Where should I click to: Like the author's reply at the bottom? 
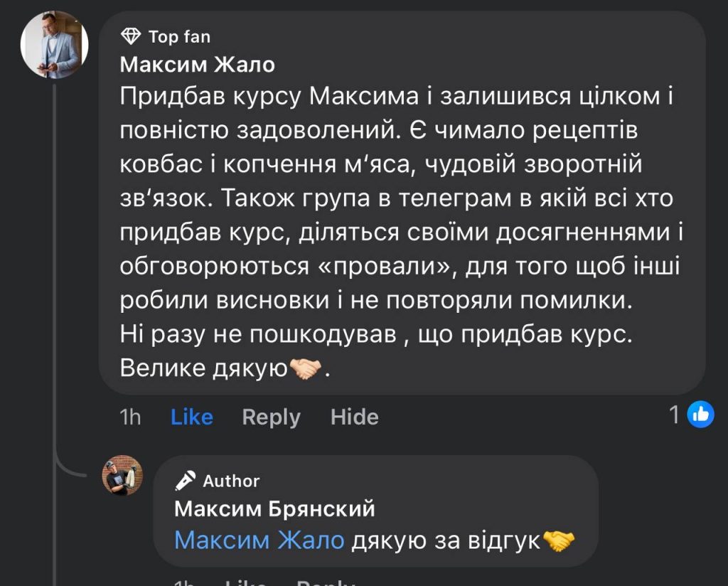pyautogui.click(x=245, y=582)
